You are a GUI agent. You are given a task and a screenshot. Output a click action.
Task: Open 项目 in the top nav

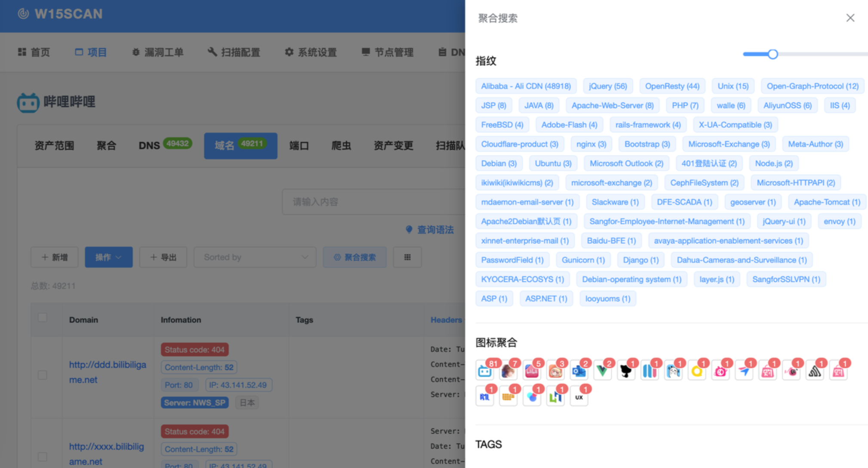(x=91, y=52)
